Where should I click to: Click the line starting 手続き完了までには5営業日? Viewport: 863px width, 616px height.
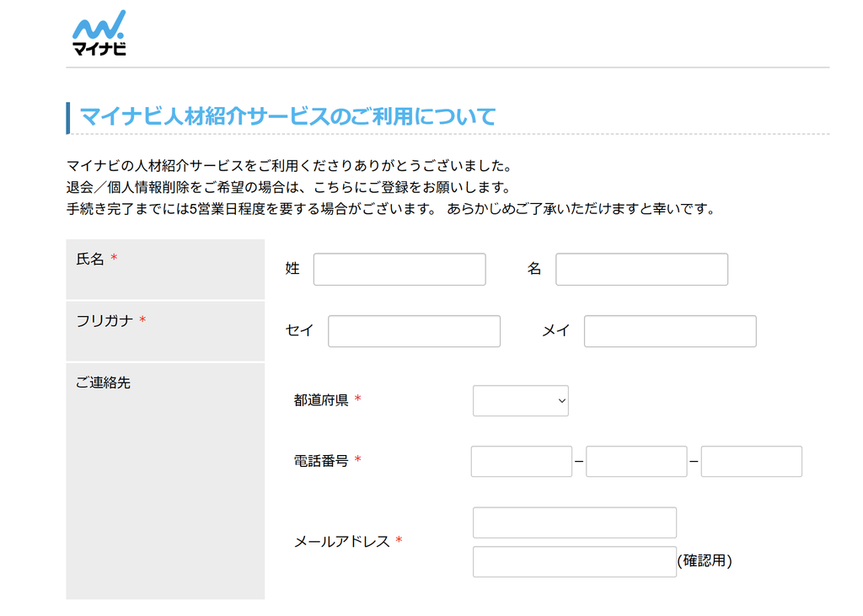391,209
